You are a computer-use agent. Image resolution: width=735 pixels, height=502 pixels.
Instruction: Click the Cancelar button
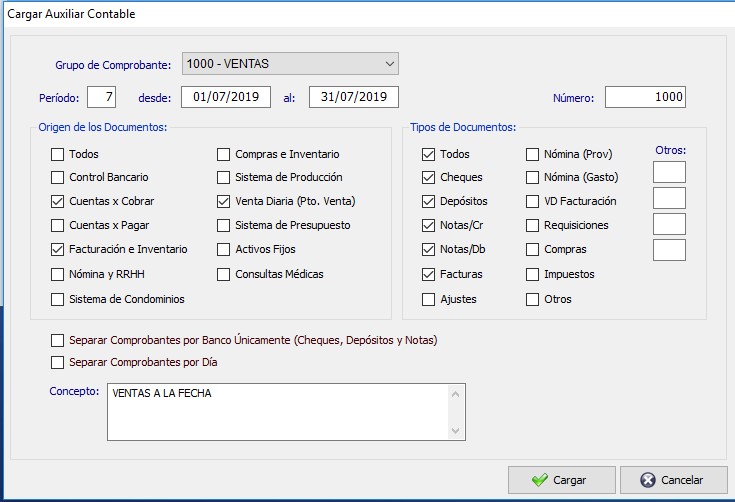[674, 480]
